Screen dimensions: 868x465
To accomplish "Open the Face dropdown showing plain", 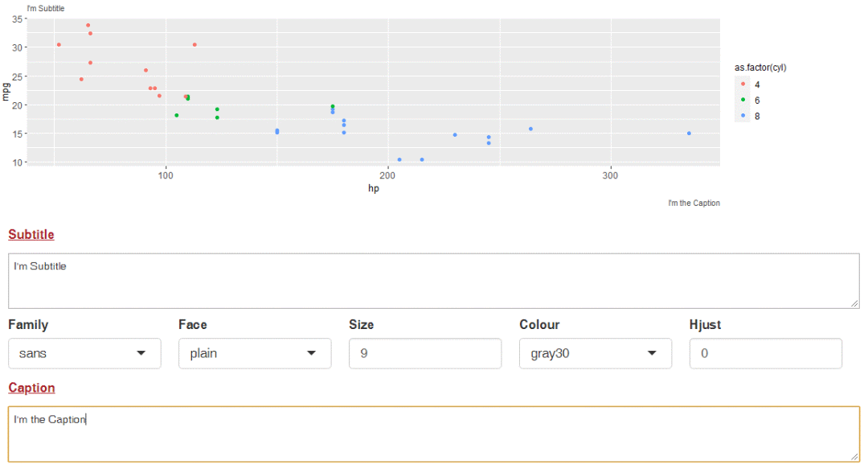I will coord(255,354).
